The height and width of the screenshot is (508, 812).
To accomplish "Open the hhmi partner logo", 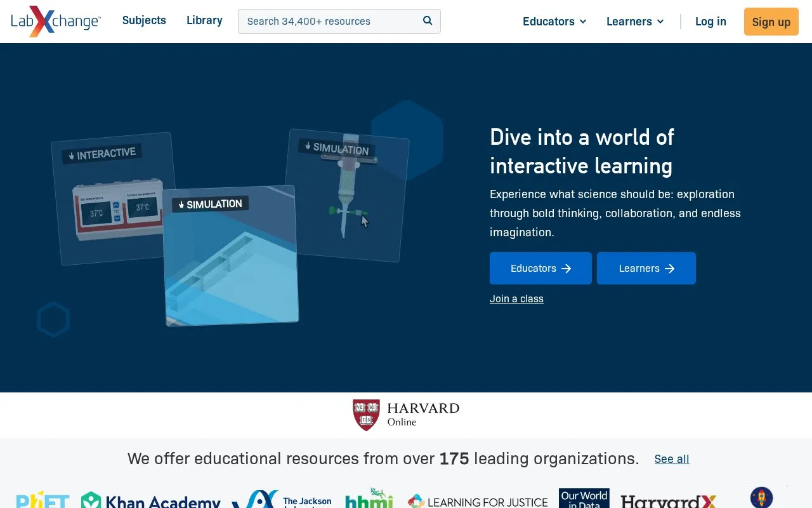I will tap(369, 499).
